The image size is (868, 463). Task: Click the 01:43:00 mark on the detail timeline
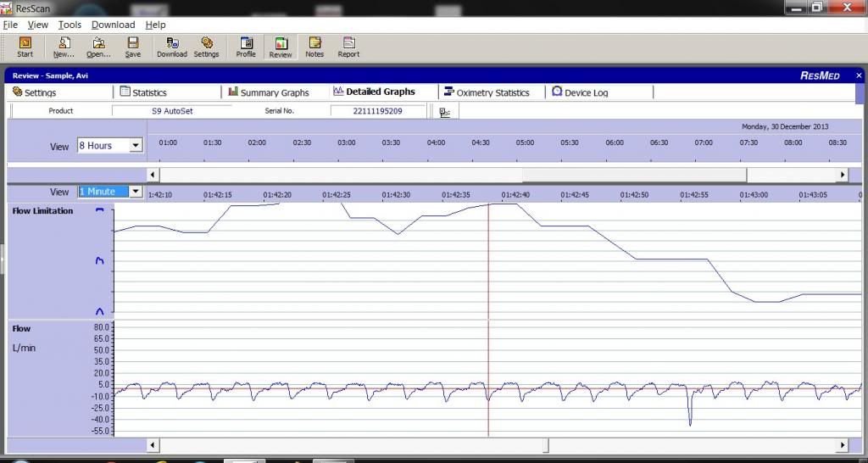point(754,195)
